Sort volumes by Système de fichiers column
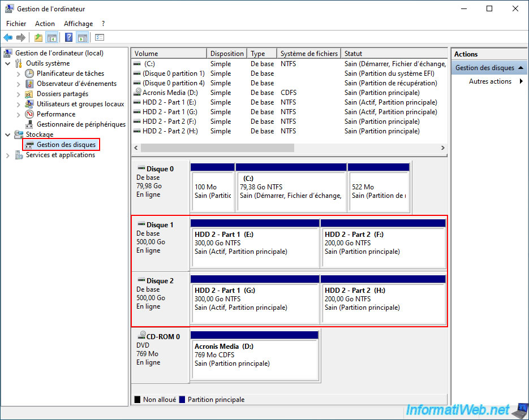The width and height of the screenshot is (529, 420). click(309, 54)
